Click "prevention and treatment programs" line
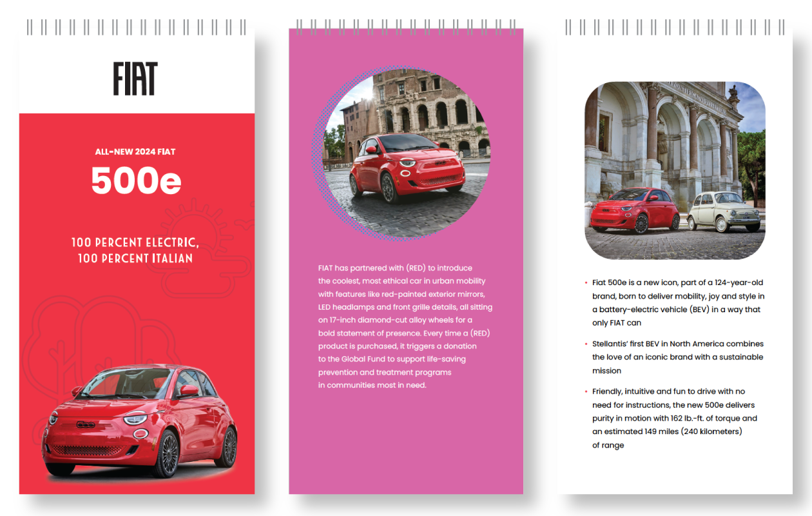Image resolution: width=812 pixels, height=516 pixels. click(x=385, y=372)
